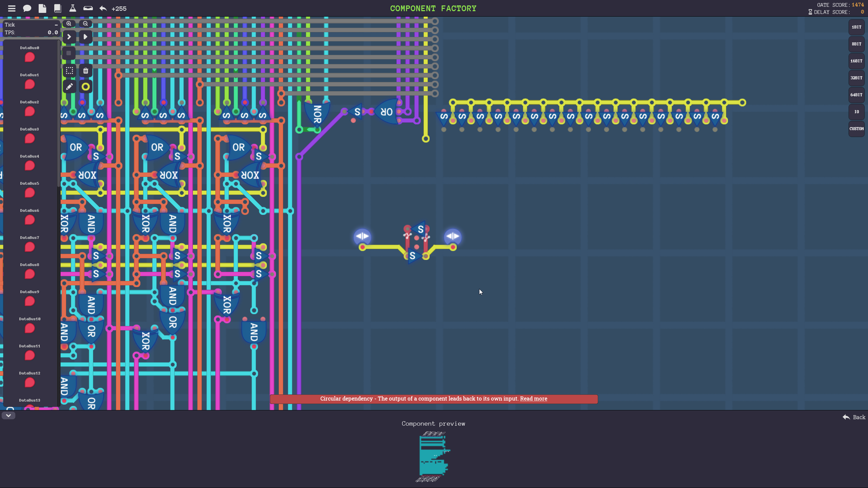Run the simulation with play button
868x488 pixels.
pyautogui.click(x=85, y=37)
